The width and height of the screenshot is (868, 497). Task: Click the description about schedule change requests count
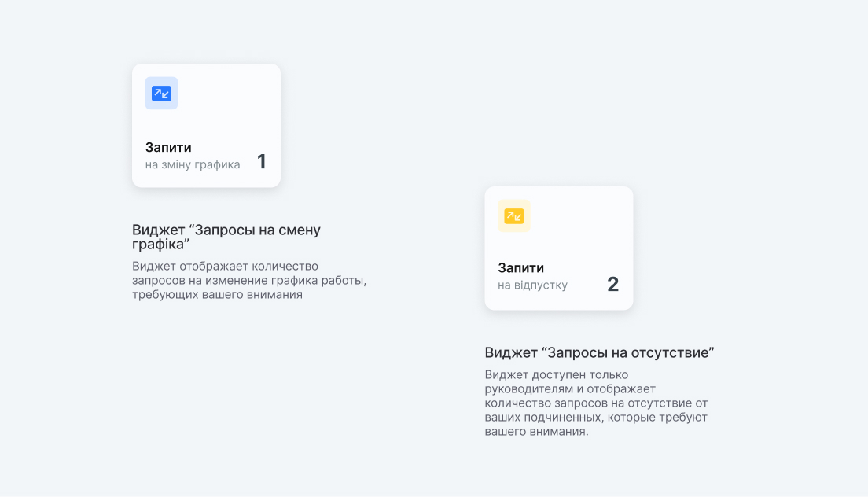(249, 281)
